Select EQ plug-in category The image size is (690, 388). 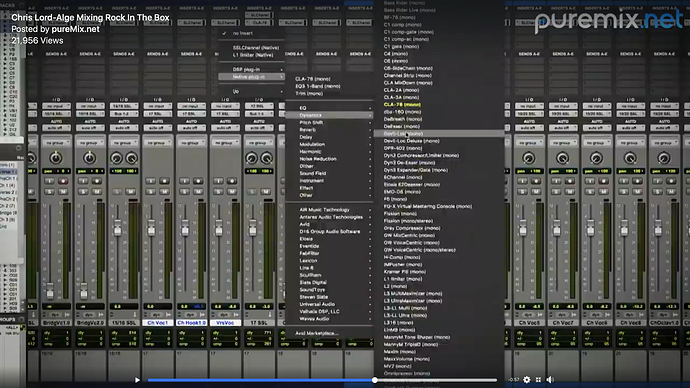tap(330, 108)
